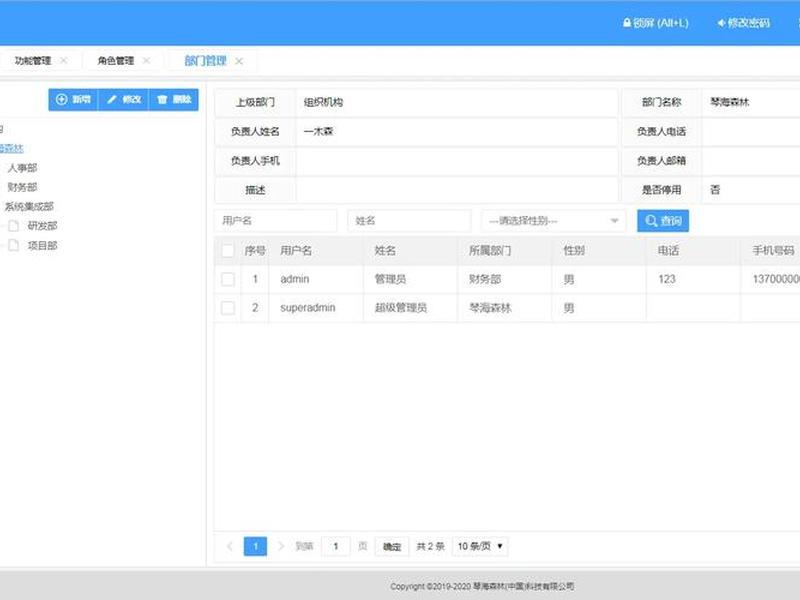Viewport: 800px width, 600px height.
Task: Open the 请选择性别 gender dropdown
Action: (554, 221)
